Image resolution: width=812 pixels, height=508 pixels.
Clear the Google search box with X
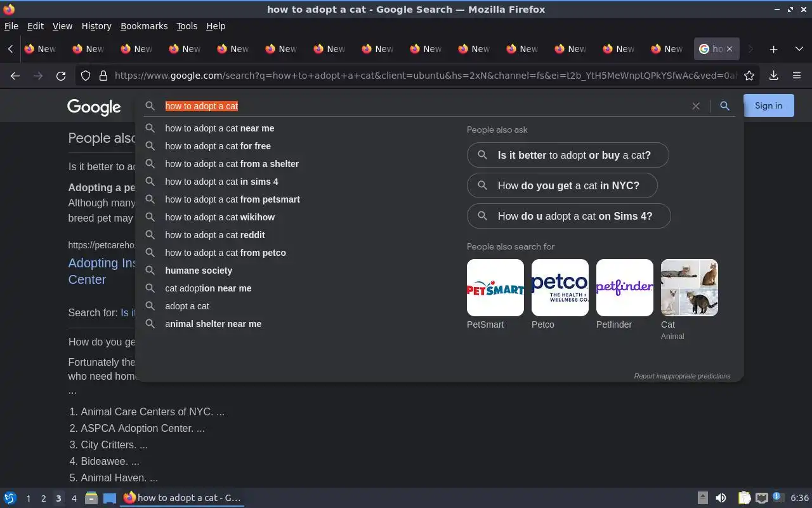[696, 106]
